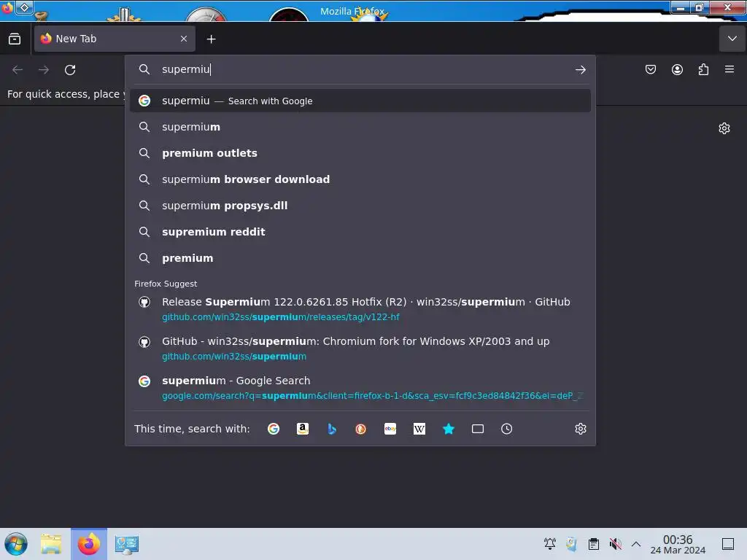Open new tab personalize gear icon
Viewport: 747px width, 560px height.
724,128
